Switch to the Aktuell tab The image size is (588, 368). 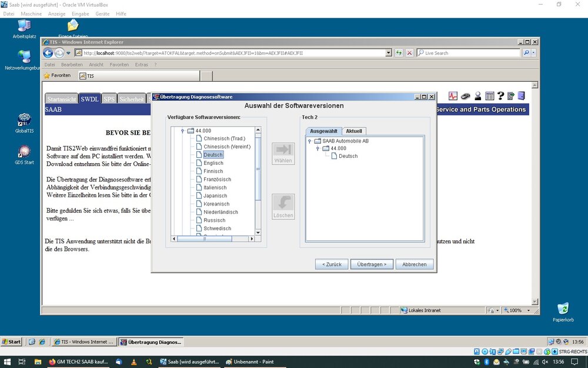354,131
